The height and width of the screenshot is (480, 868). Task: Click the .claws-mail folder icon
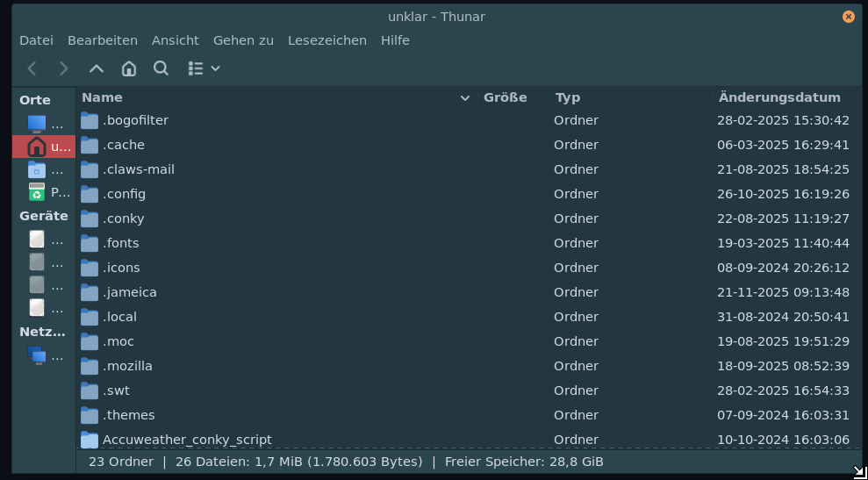(x=90, y=169)
